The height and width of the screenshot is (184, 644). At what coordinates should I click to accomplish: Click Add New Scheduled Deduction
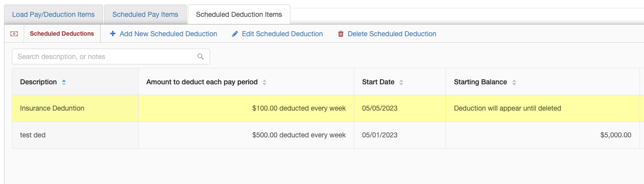(163, 34)
